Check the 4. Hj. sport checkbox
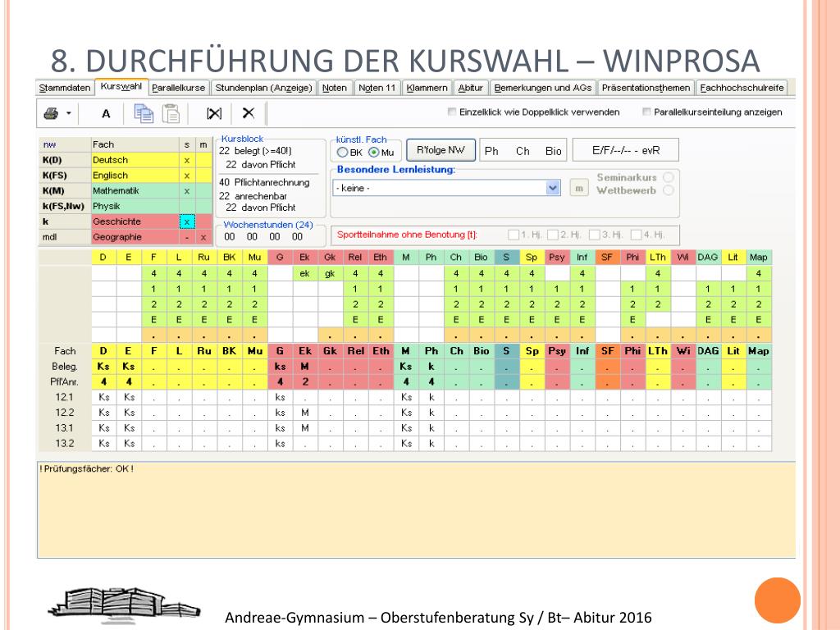This screenshot has height=630, width=840. click(636, 235)
